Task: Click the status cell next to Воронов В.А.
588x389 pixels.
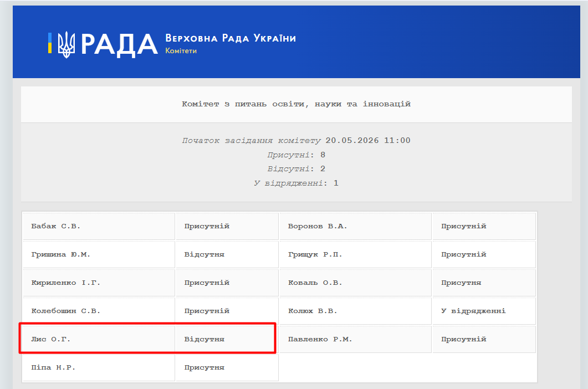Action: 484,226
